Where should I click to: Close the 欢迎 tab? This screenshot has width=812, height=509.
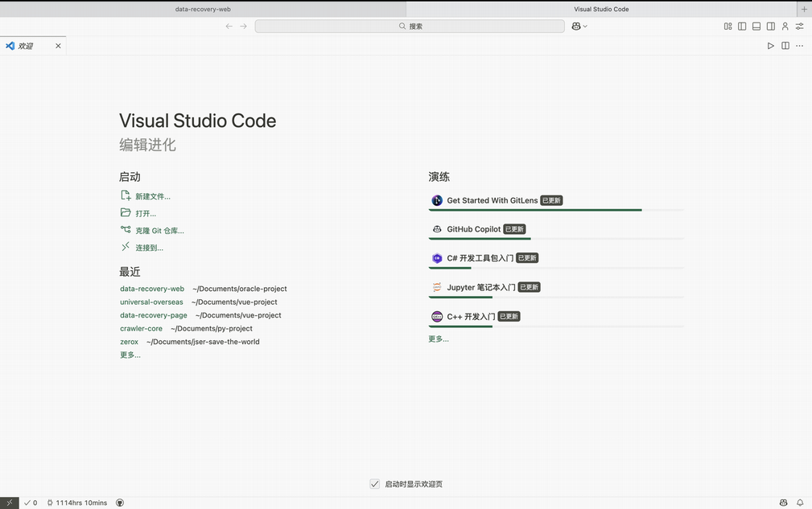click(58, 46)
